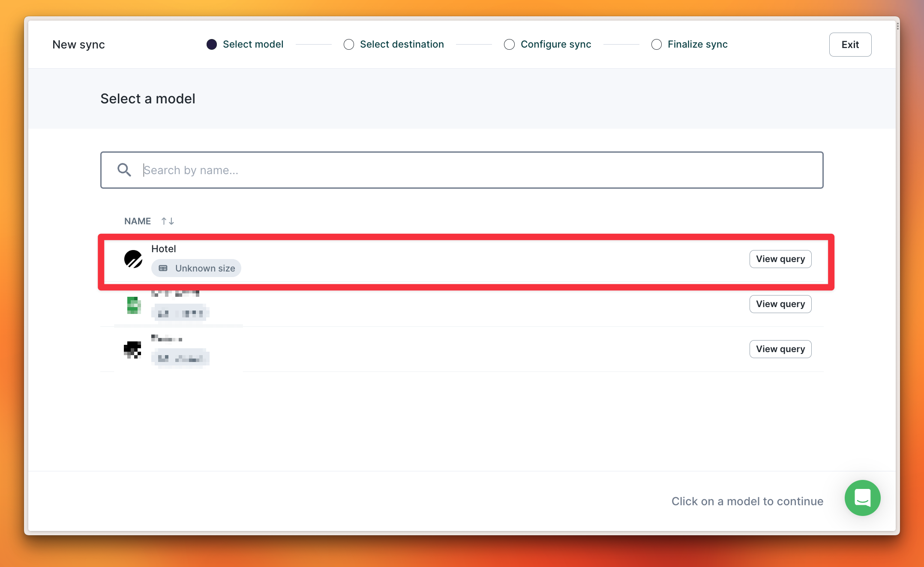Click the black pixelated source icon

(x=132, y=350)
